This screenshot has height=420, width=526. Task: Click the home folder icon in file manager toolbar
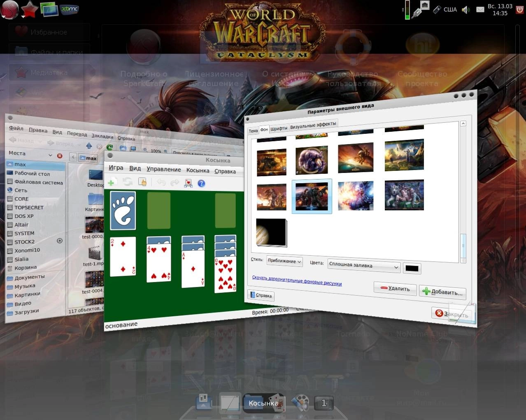[x=123, y=148]
